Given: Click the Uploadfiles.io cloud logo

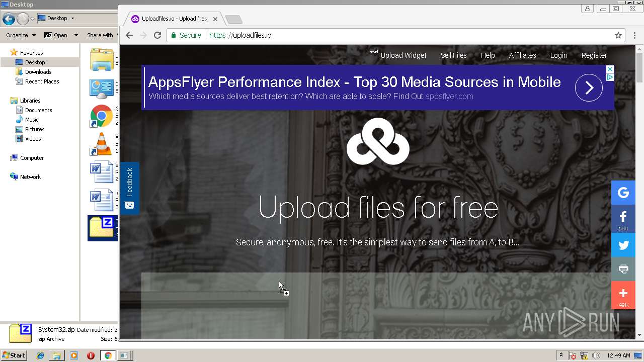Looking at the screenshot, I should [x=378, y=141].
